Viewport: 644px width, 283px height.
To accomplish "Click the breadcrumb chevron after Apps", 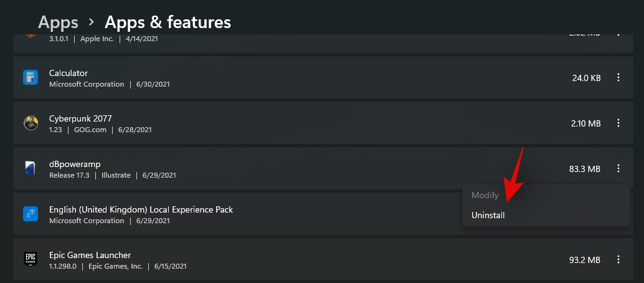I will (x=92, y=22).
